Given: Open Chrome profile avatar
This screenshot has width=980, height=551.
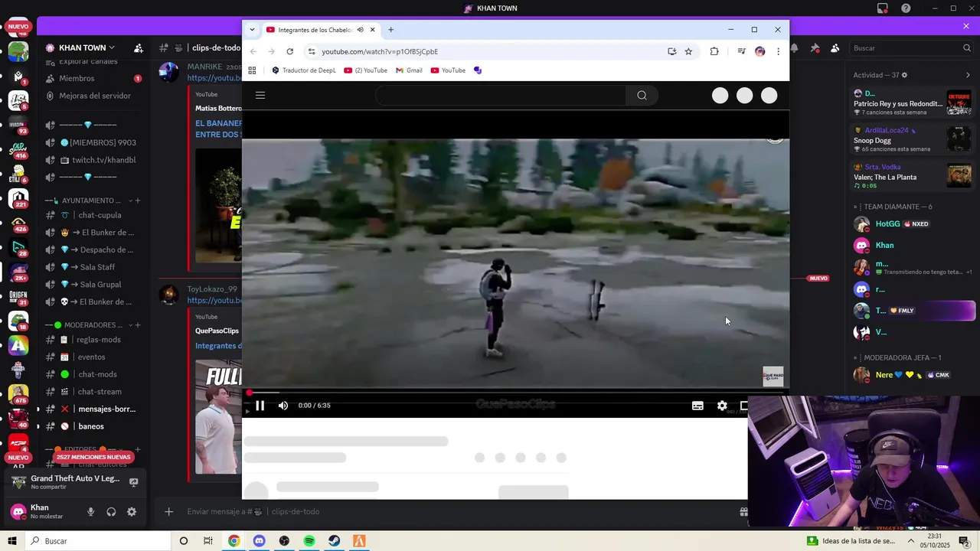Looking at the screenshot, I should 759,51.
